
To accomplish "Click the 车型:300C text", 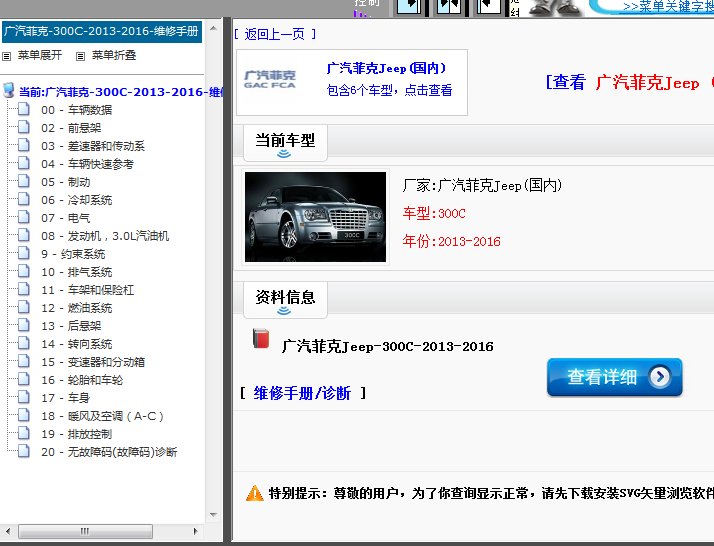I will pos(434,213).
